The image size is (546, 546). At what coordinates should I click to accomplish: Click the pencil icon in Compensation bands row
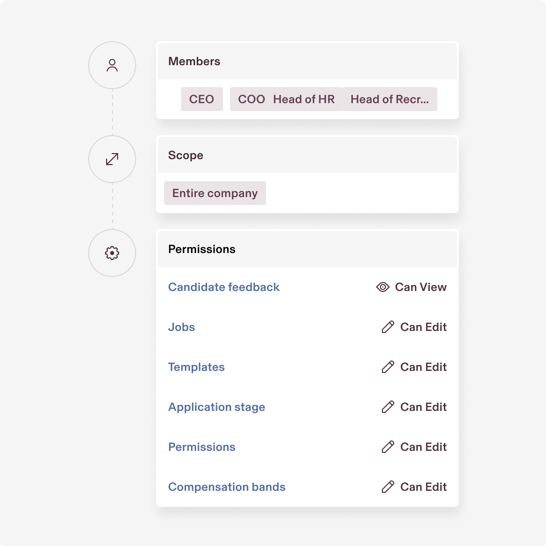[388, 487]
